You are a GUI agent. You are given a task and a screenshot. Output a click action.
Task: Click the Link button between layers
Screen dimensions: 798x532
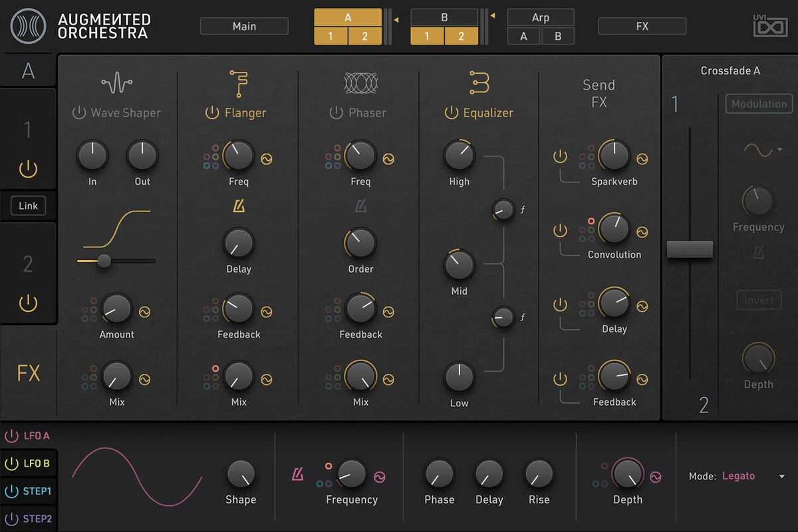click(x=28, y=206)
